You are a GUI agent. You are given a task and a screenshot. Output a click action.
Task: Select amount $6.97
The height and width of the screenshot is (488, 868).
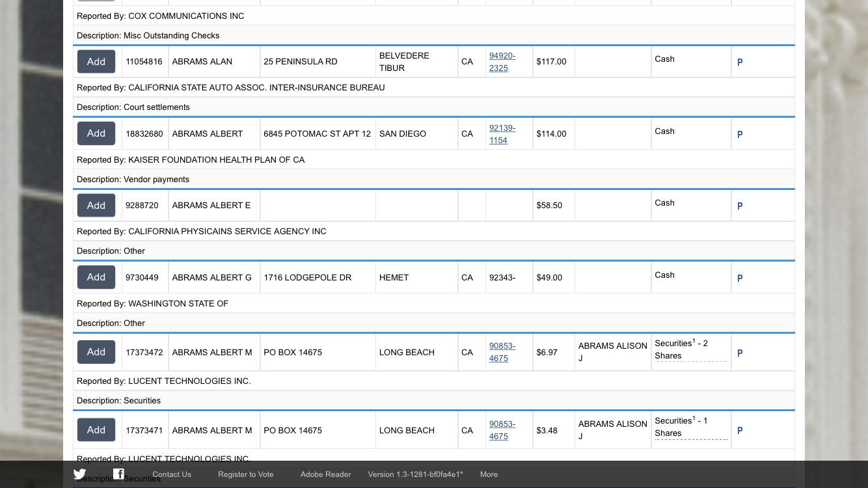(547, 352)
